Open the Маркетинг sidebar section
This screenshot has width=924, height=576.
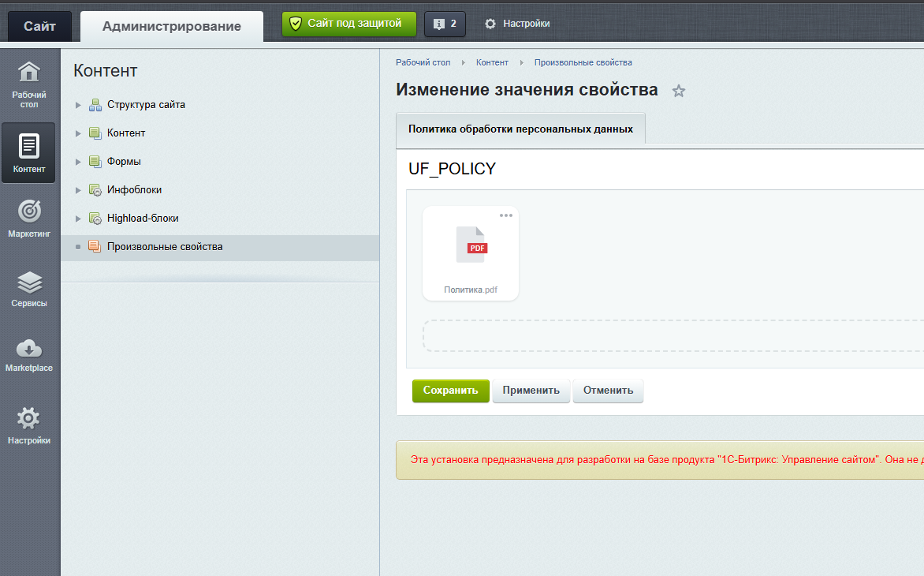(29, 219)
